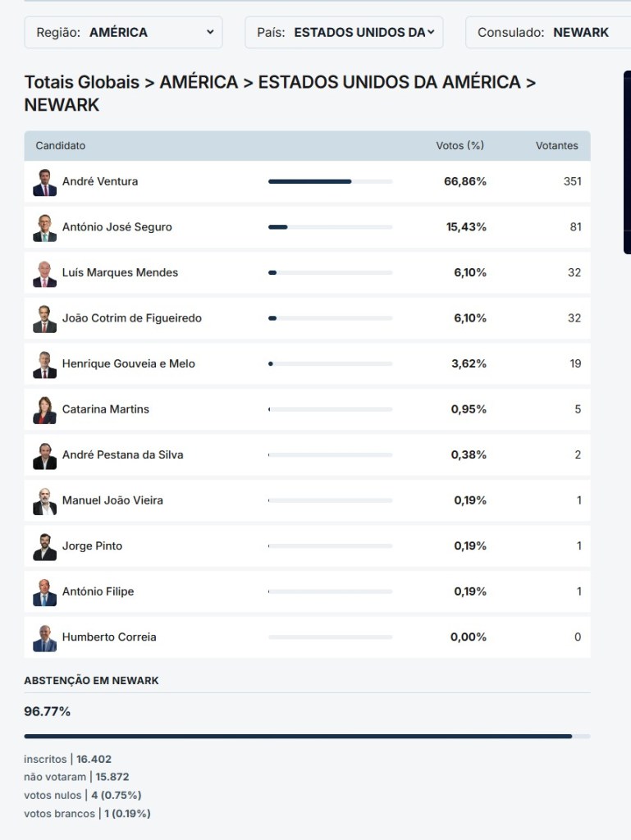
Task: Click André Ventura's candidate photo
Action: pyautogui.click(x=44, y=182)
